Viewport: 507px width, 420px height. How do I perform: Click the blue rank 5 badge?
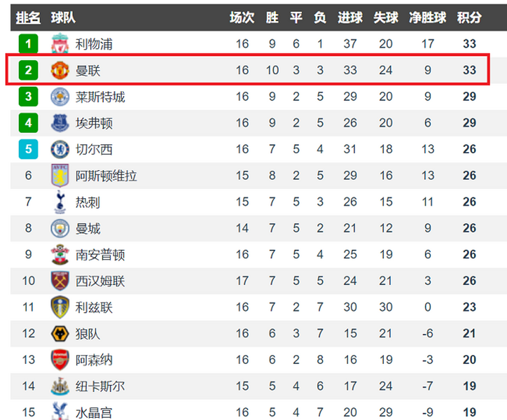tap(28, 149)
